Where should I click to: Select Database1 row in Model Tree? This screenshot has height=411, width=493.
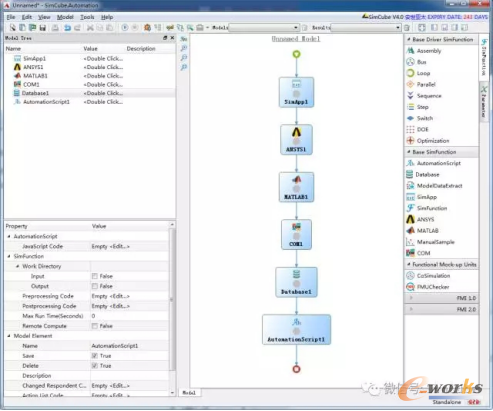point(89,93)
